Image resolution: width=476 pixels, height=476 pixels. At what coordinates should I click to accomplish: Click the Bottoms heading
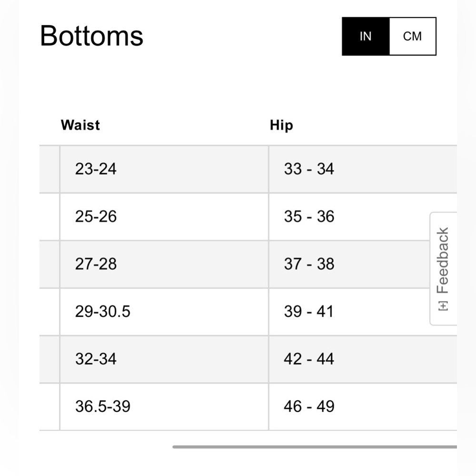(91, 36)
